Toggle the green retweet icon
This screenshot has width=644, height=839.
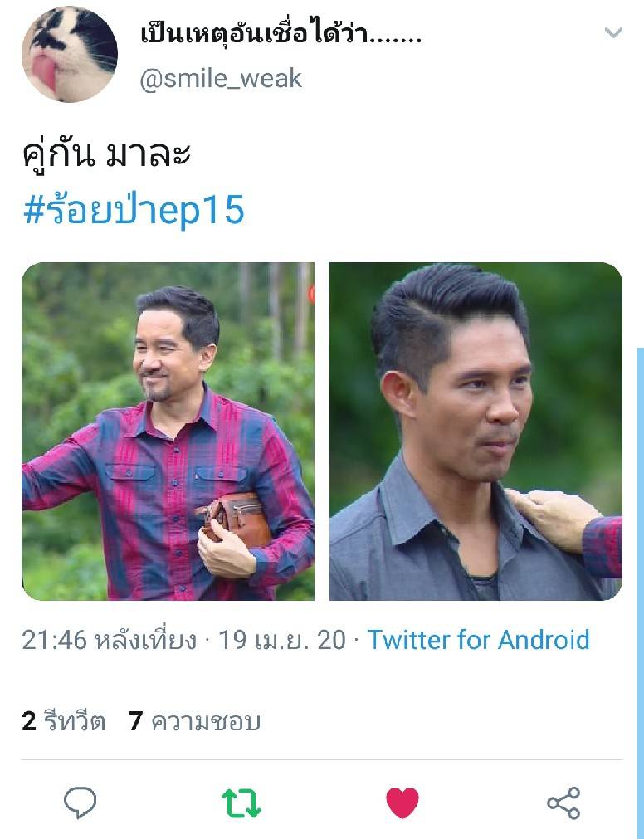coord(242,803)
